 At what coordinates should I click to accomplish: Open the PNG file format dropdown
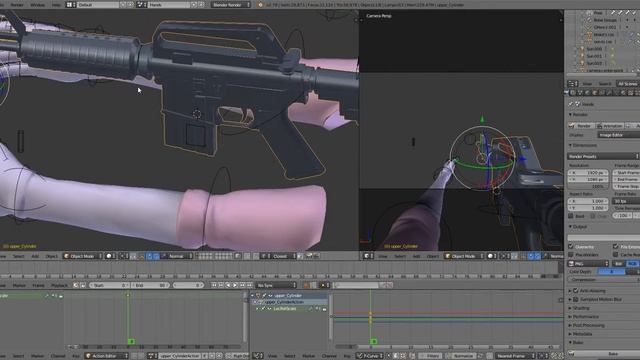click(x=589, y=264)
